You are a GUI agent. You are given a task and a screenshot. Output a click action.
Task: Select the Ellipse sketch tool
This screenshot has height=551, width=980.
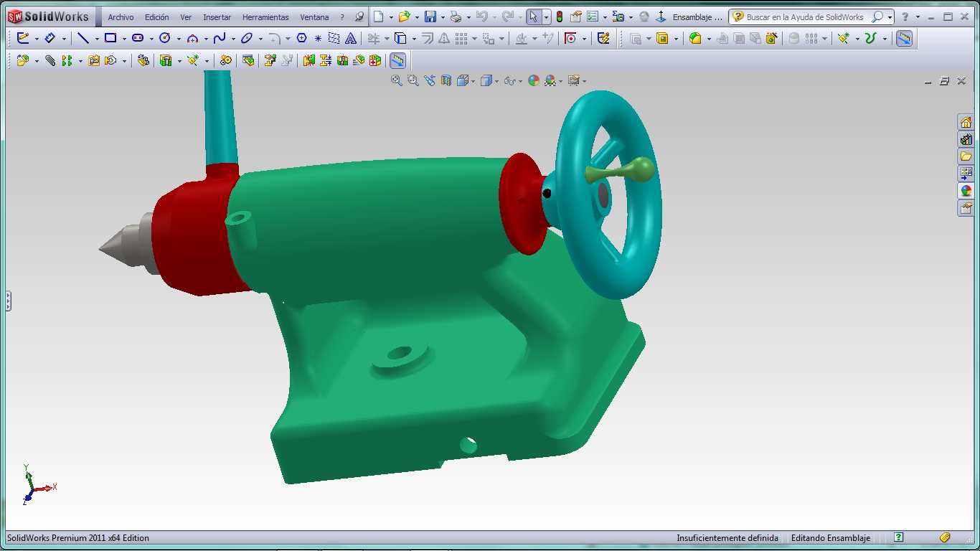(247, 38)
